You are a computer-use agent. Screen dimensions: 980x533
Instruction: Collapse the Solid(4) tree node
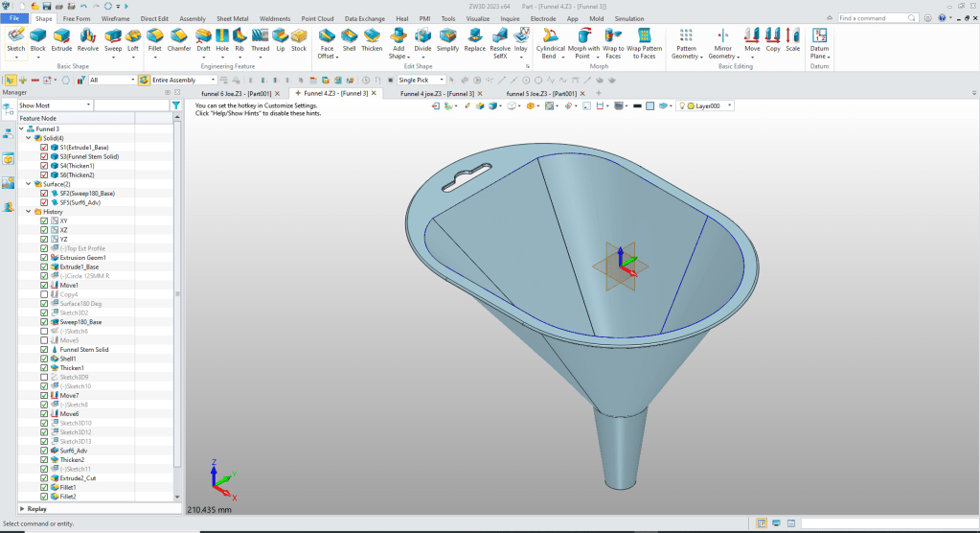29,138
